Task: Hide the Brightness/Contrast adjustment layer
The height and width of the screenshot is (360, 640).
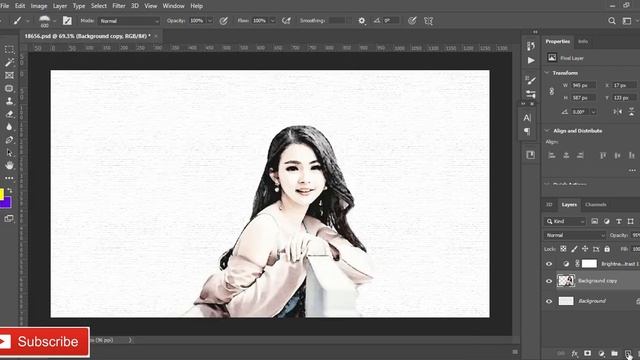Action: click(549, 264)
